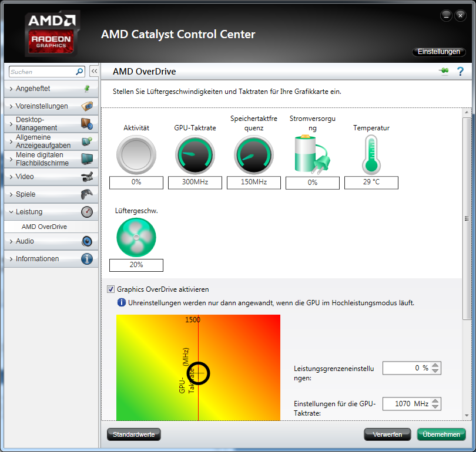Viewport: 476px width, 452px height.
Task: Click the Stromversorgung battery icon
Action: 313,154
